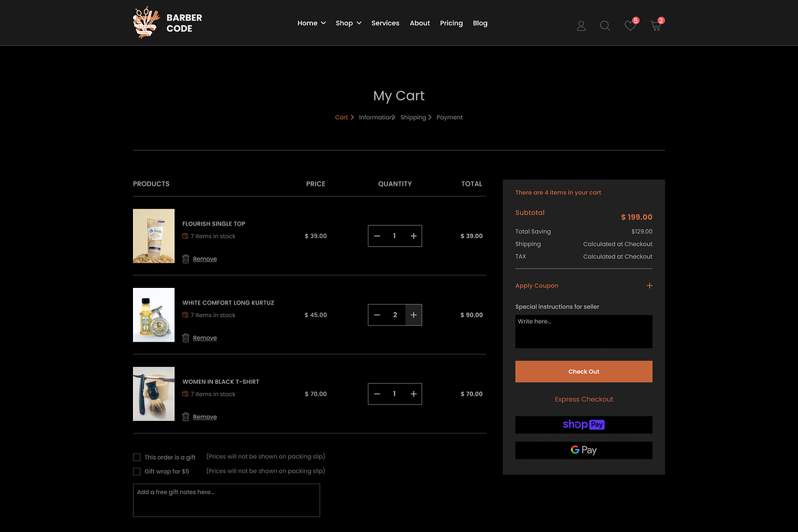The height and width of the screenshot is (532, 798).
Task: Click the 'FLOURISH SINGLE TOP' product name
Action: tap(213, 224)
